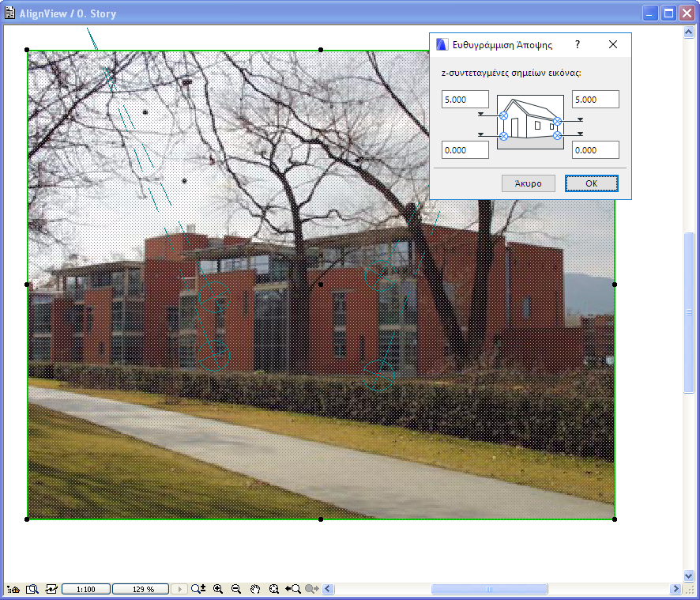700x600 pixels.
Task: Maximize the AlignView window
Action: [x=668, y=13]
